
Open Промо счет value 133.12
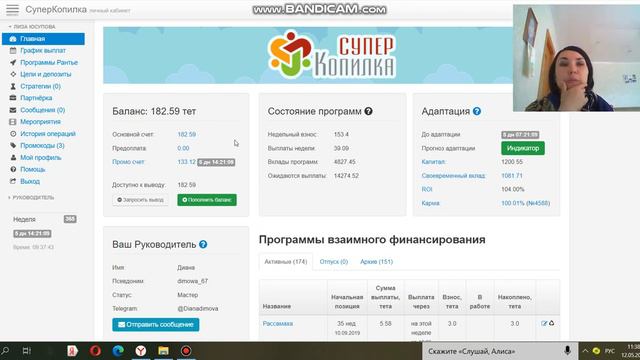187,162
